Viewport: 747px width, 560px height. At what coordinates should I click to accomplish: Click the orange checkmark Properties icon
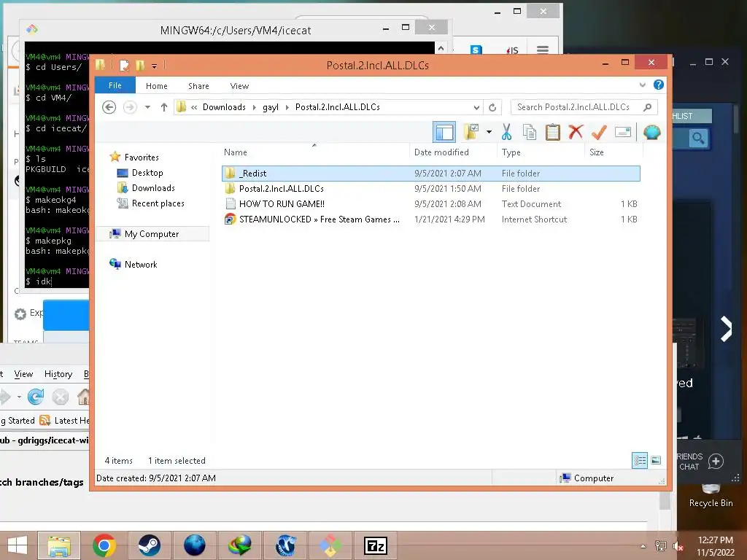(x=599, y=132)
